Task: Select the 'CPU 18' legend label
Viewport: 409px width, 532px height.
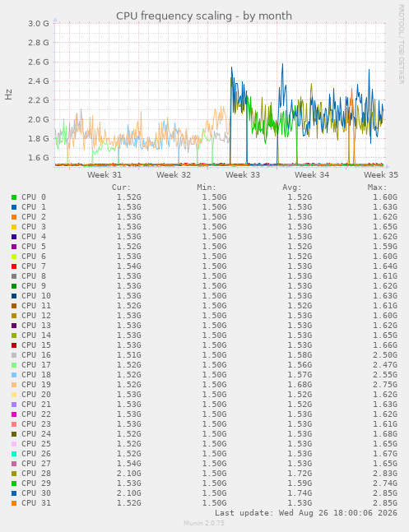Action: [x=36, y=375]
